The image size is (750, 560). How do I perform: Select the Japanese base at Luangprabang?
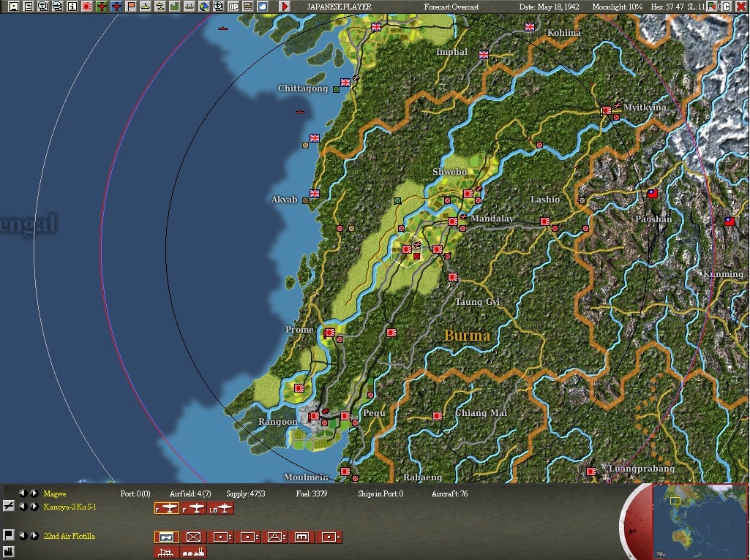(591, 472)
